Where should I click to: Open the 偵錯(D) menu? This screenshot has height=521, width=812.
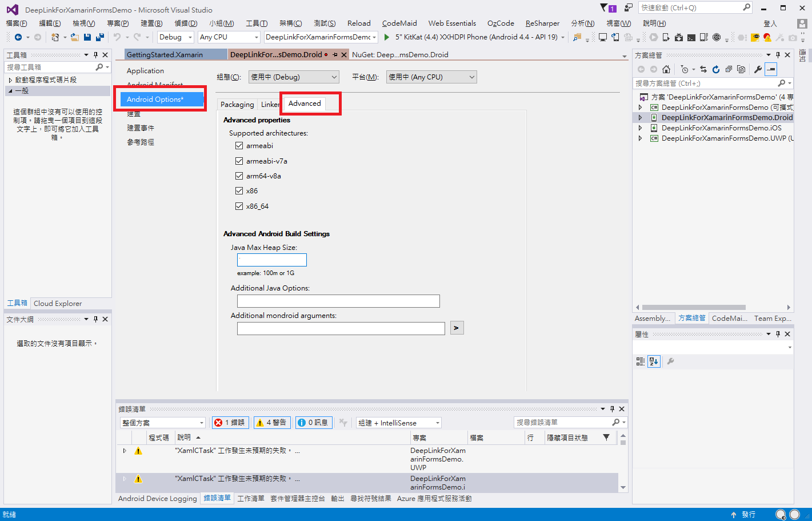pos(186,23)
